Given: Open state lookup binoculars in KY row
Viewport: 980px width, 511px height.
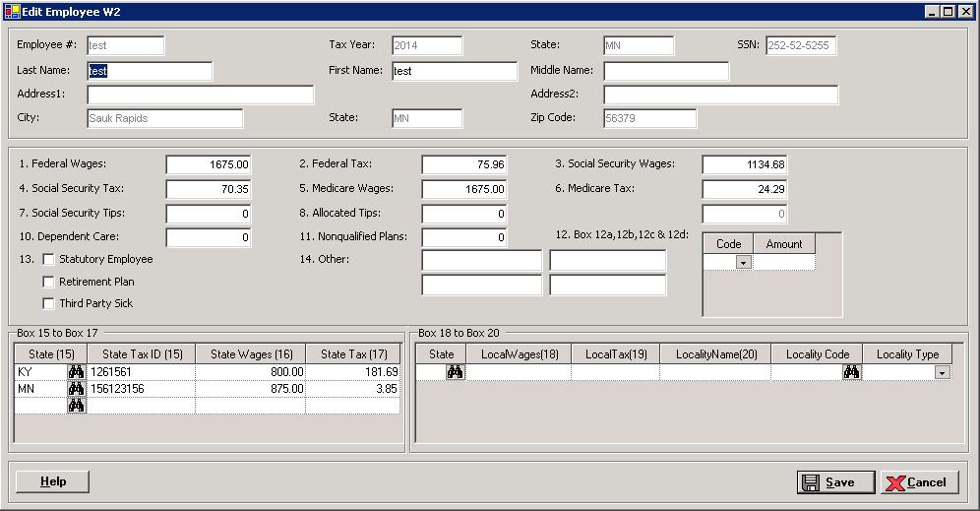Looking at the screenshot, I should pyautogui.click(x=76, y=372).
